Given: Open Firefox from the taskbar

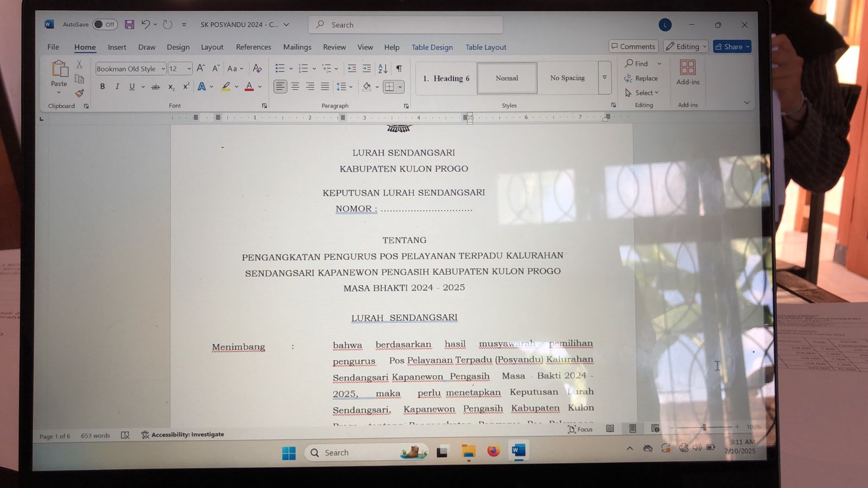Looking at the screenshot, I should point(493,451).
